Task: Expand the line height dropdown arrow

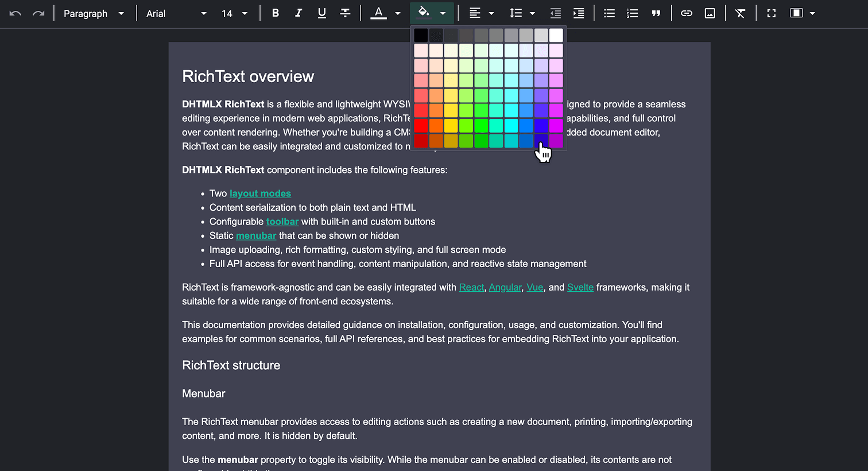Action: pos(532,13)
